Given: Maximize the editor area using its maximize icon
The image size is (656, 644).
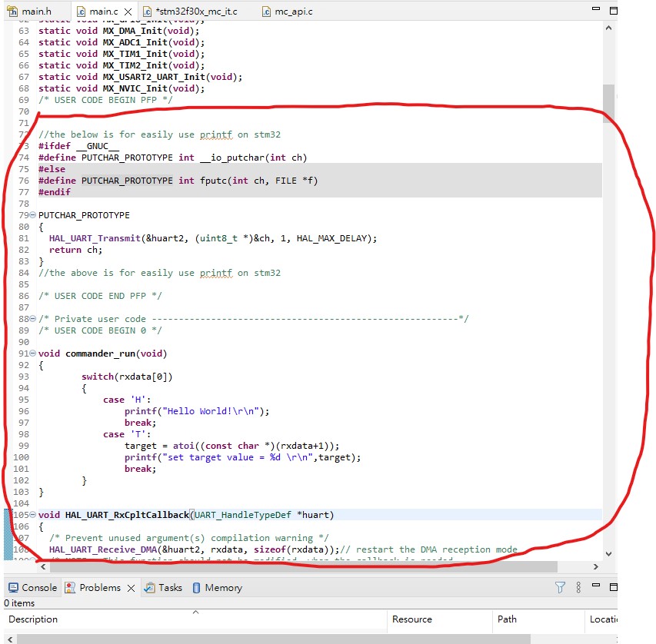Looking at the screenshot, I should [x=614, y=11].
